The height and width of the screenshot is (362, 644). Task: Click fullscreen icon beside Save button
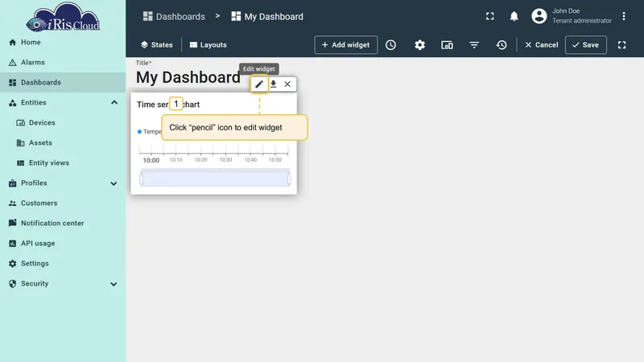point(621,45)
